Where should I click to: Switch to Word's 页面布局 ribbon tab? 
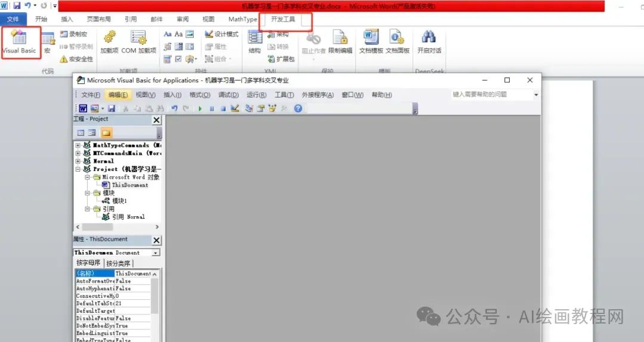tap(98, 19)
